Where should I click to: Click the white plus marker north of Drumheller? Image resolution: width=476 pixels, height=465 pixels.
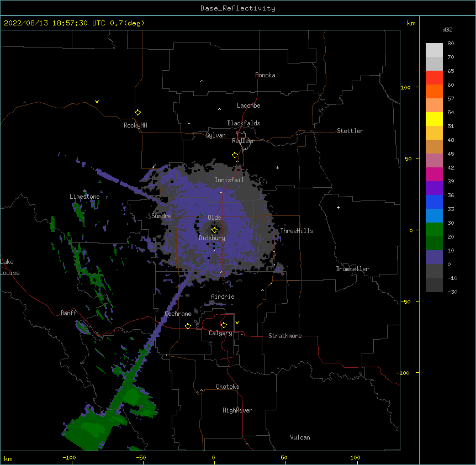[x=338, y=207]
